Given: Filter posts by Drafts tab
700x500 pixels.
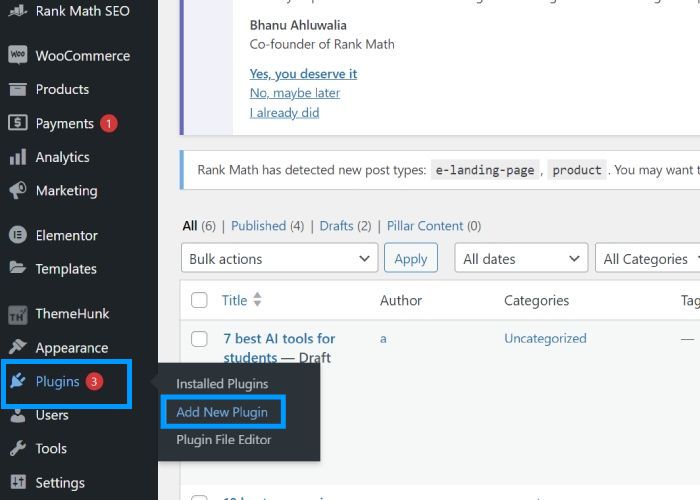Looking at the screenshot, I should (x=337, y=226).
